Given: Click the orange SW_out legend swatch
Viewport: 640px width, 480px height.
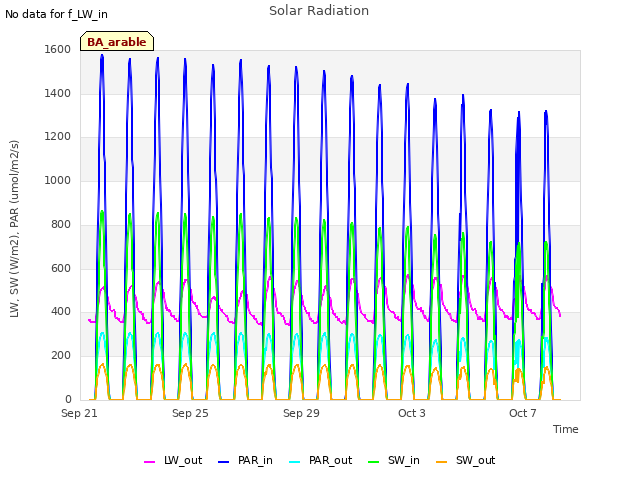Looking at the screenshot, I should click(442, 462).
